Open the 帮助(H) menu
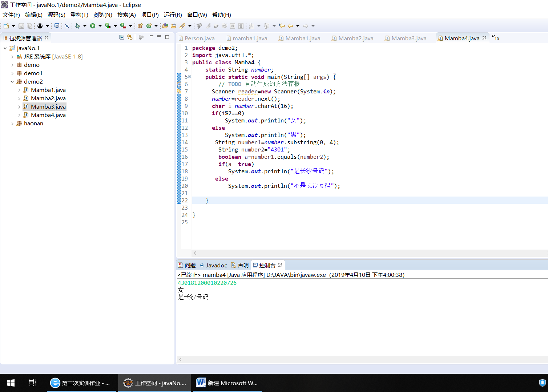 point(222,15)
